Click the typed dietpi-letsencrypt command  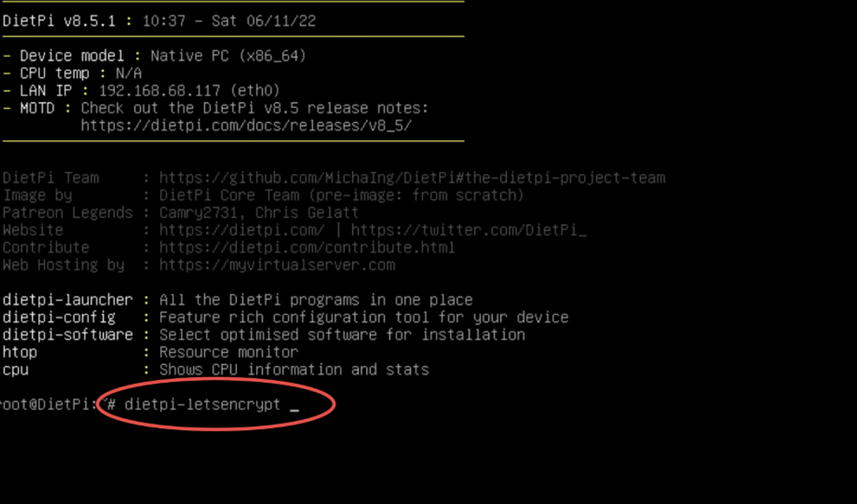(202, 405)
